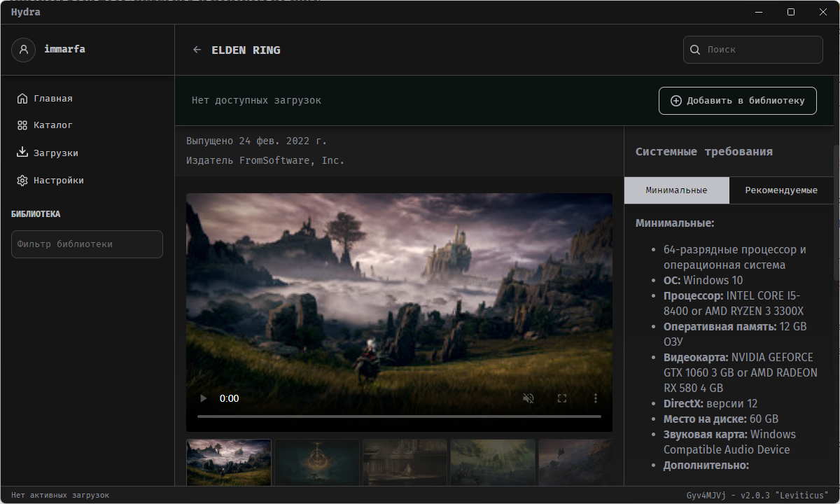Focus the Фильтр библиотеки input
The height and width of the screenshot is (504, 840).
click(x=87, y=244)
